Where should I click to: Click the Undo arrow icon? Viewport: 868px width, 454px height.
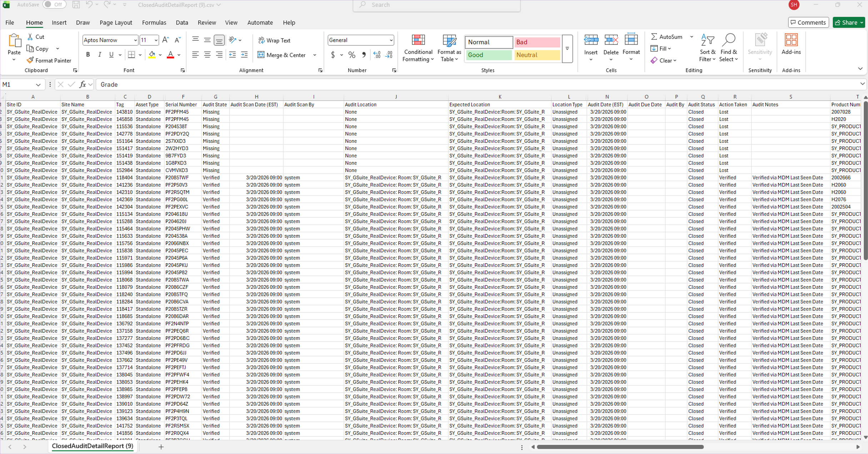(89, 5)
